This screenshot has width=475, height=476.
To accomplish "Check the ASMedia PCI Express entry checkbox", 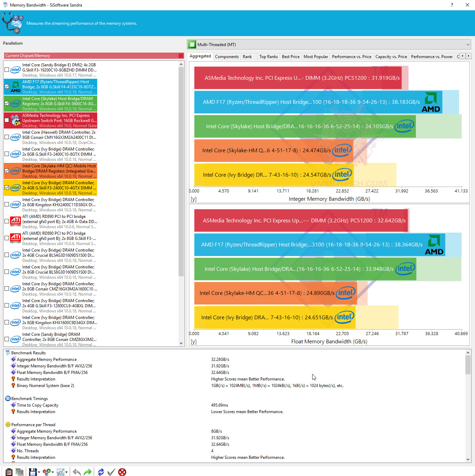I will [x=7, y=120].
